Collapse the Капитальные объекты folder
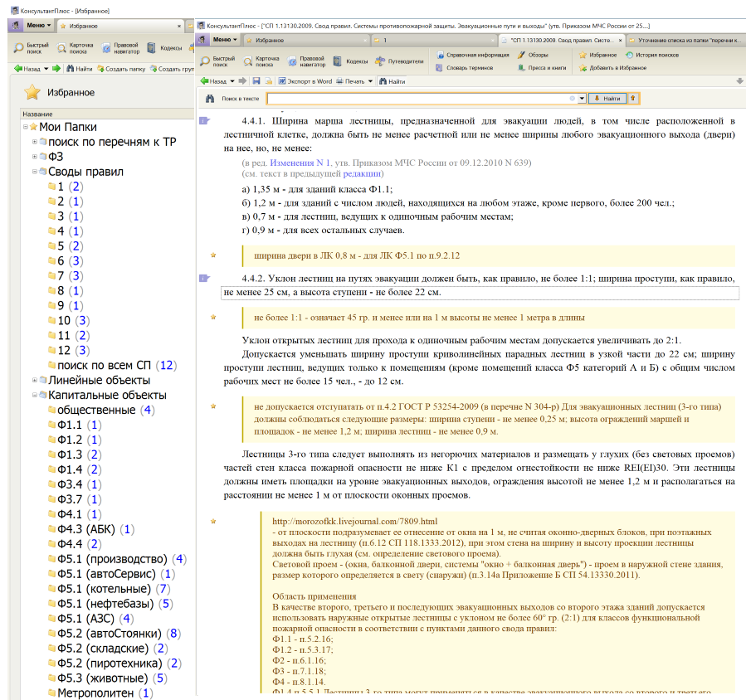This screenshot has height=700, width=746. (x=35, y=395)
